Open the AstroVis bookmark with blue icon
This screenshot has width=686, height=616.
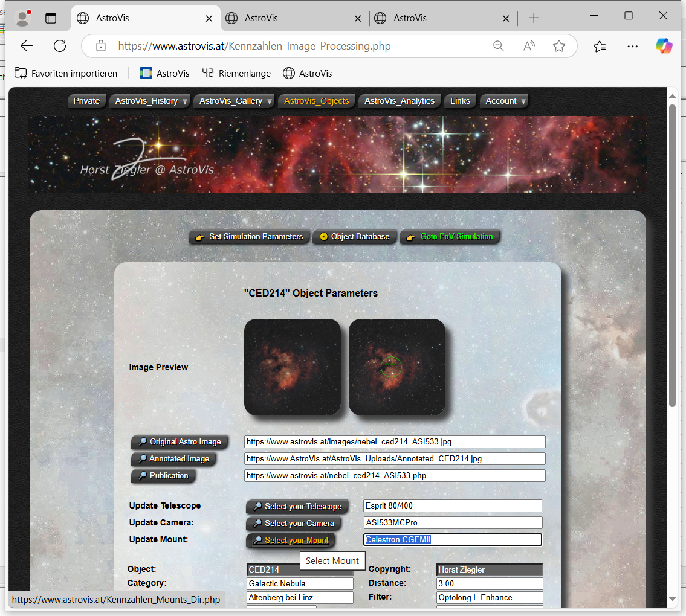point(164,73)
